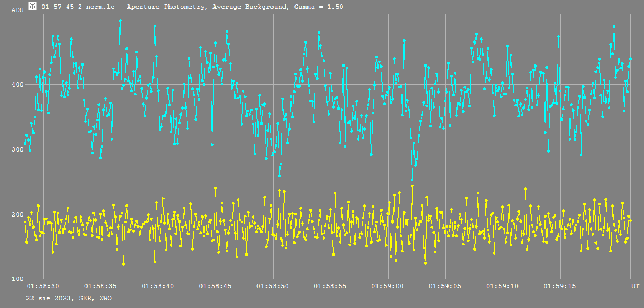Click the 01:58:30 time label
Image resolution: width=644 pixels, height=308 pixels.
tap(43, 286)
